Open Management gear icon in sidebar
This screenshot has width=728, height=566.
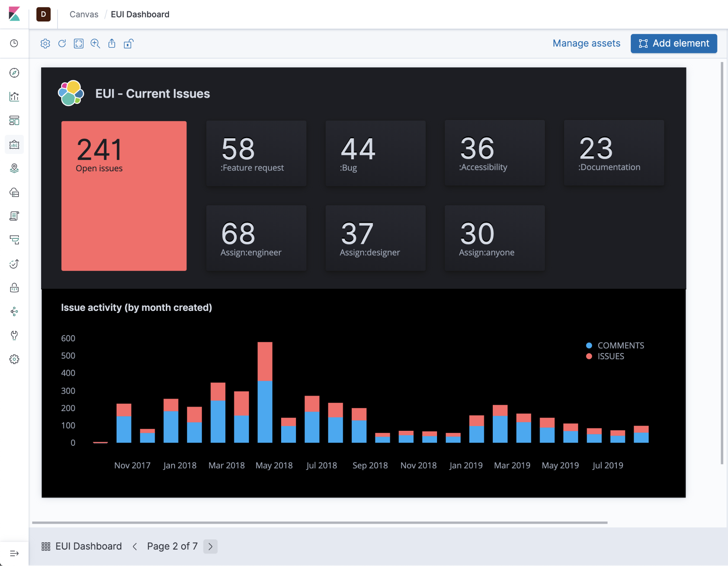[x=14, y=359]
